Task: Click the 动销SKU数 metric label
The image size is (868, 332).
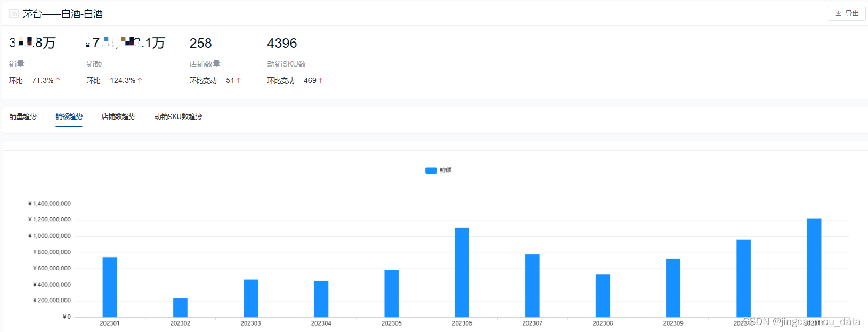Action: pos(287,64)
